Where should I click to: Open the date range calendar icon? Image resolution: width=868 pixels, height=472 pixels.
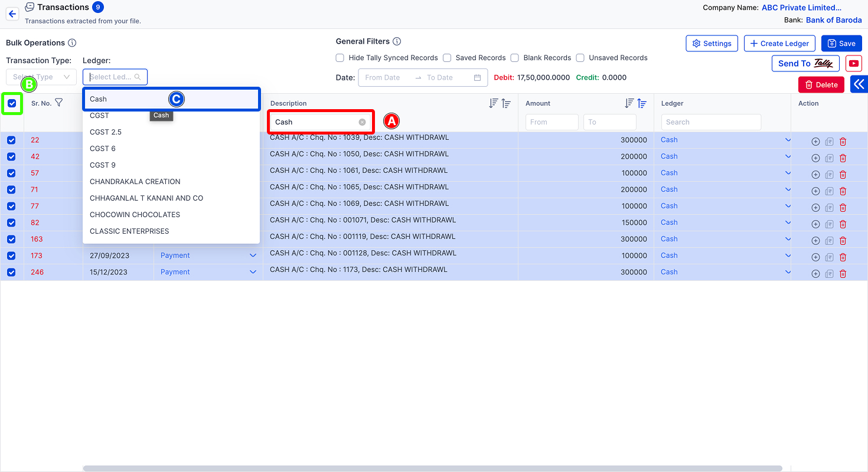click(477, 77)
